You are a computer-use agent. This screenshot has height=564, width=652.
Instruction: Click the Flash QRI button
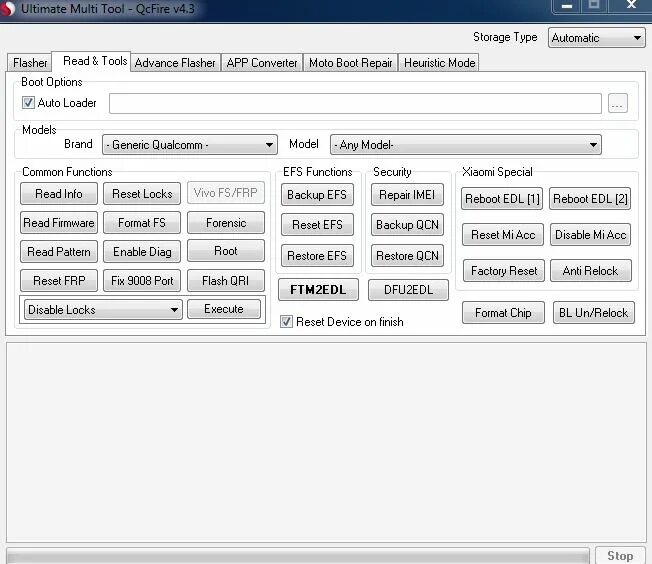(x=226, y=281)
